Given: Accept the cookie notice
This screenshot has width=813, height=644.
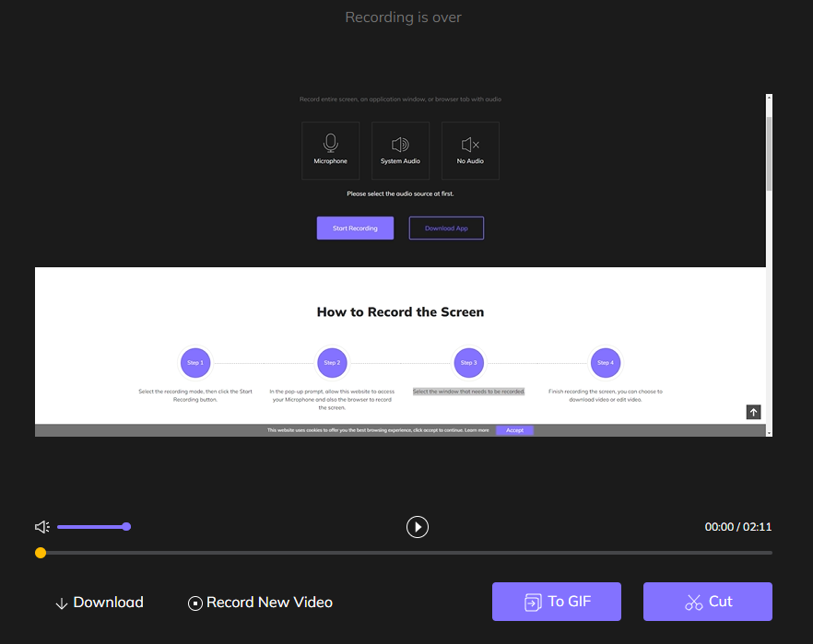Looking at the screenshot, I should [x=514, y=430].
